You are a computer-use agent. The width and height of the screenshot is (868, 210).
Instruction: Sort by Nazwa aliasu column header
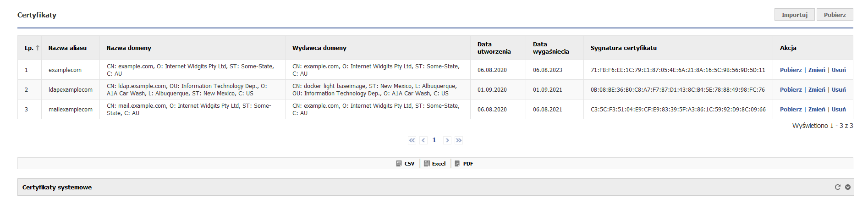(67, 48)
